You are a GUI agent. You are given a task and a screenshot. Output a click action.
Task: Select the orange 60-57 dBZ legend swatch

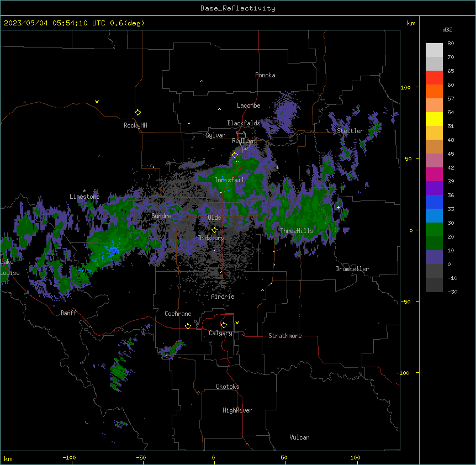(x=434, y=91)
